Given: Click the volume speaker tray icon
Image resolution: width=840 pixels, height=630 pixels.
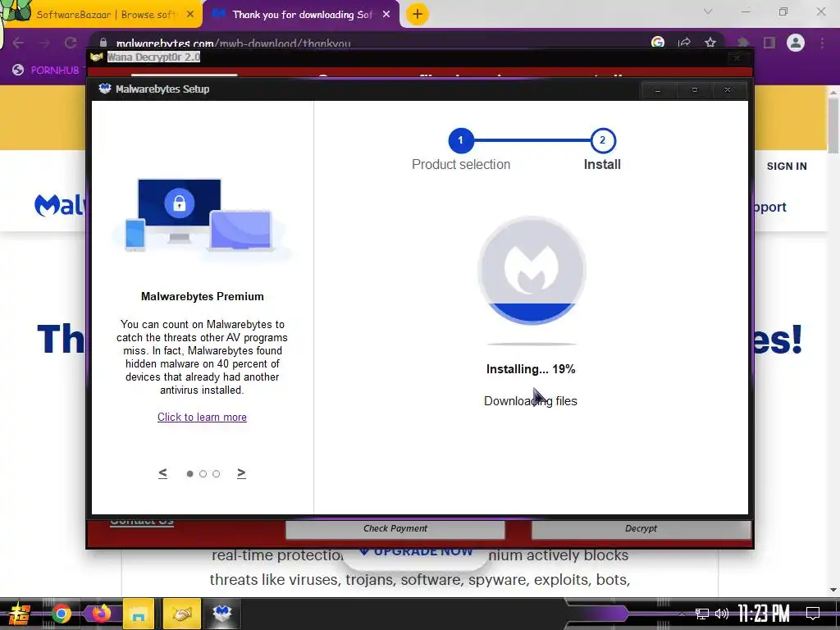Looking at the screenshot, I should click(x=722, y=614).
